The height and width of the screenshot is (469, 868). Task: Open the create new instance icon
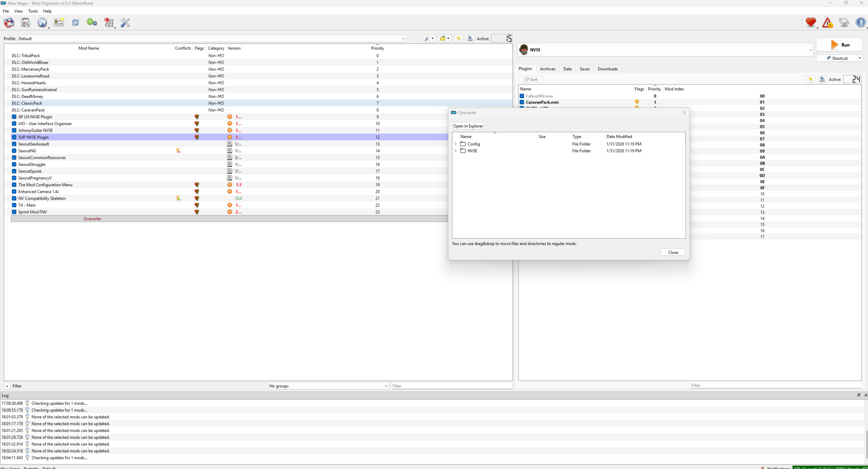9,22
